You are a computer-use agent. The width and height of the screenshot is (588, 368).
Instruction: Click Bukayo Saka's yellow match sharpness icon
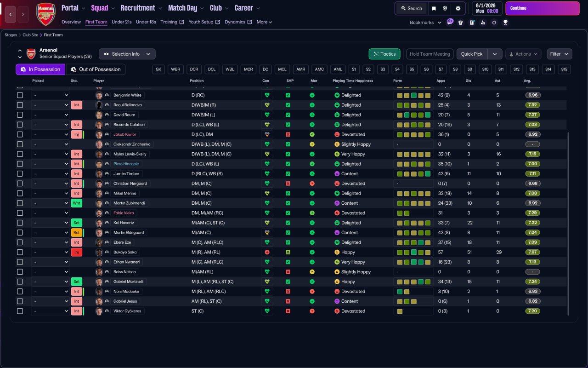click(x=288, y=252)
